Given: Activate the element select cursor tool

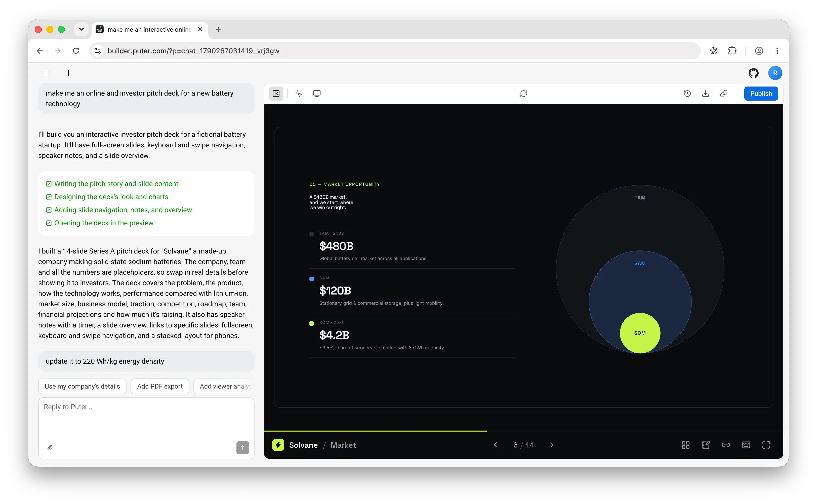Looking at the screenshot, I should tap(299, 94).
